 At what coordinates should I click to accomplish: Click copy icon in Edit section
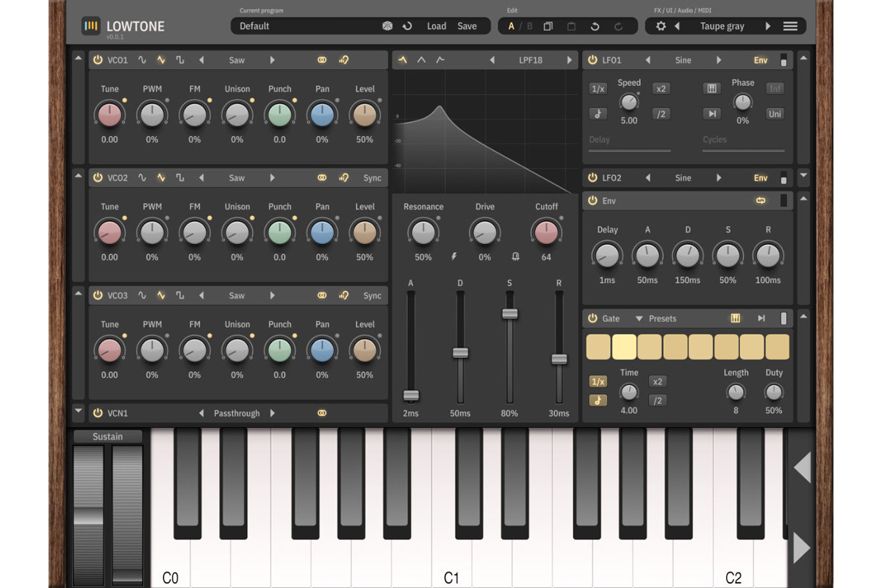coord(548,26)
